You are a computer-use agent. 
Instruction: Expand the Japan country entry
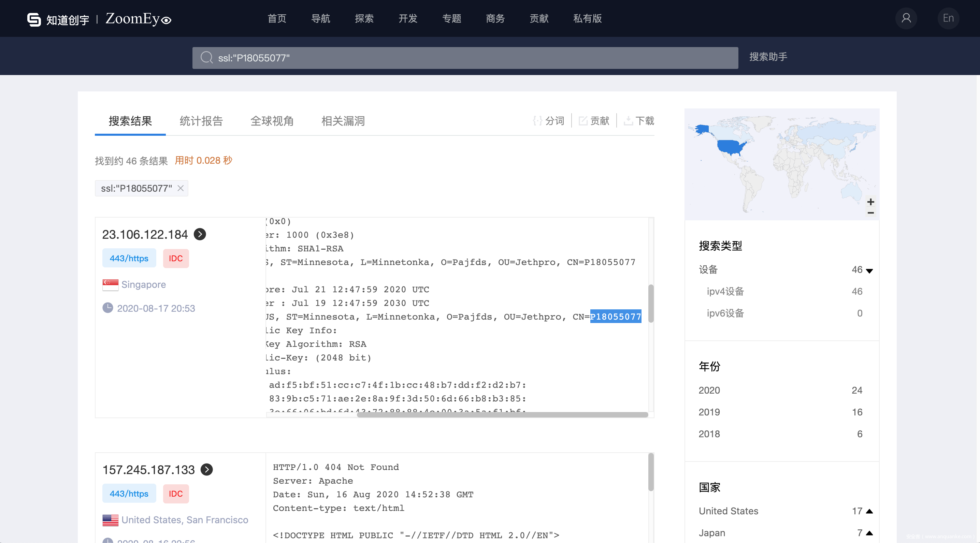(x=869, y=533)
